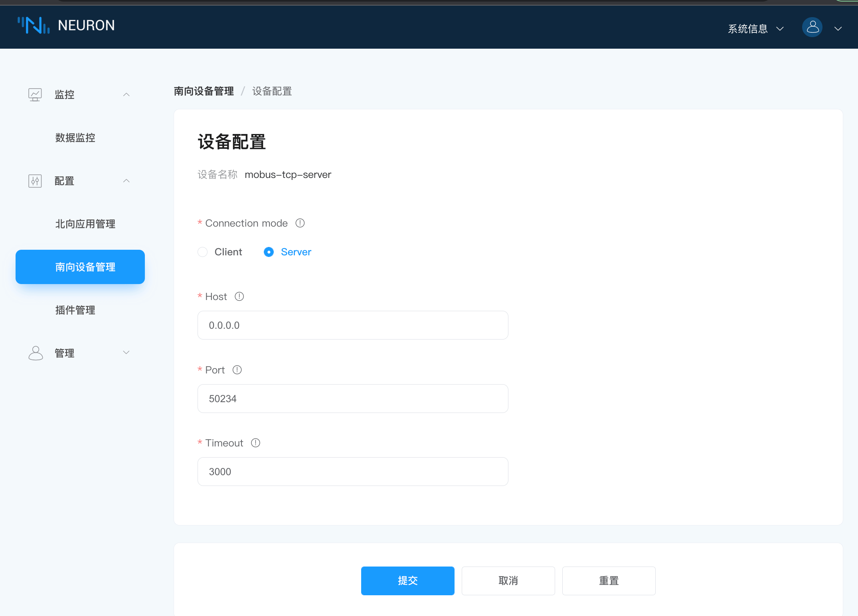This screenshot has width=858, height=616.
Task: Click the monitor chart sidebar icon
Action: pyautogui.click(x=35, y=95)
